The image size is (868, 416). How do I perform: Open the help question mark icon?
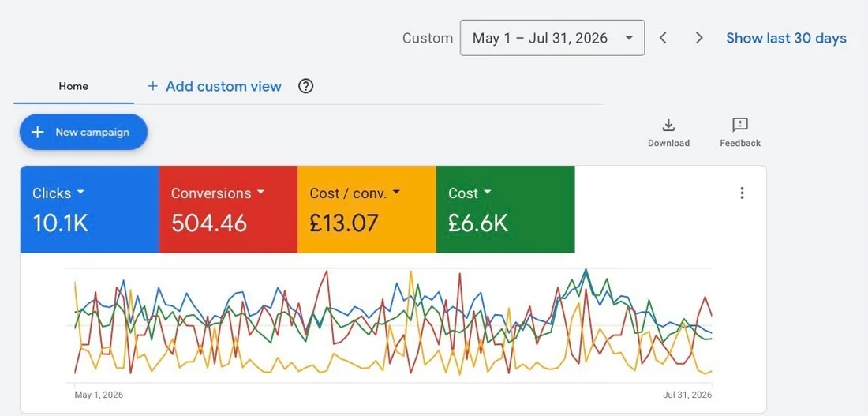305,86
